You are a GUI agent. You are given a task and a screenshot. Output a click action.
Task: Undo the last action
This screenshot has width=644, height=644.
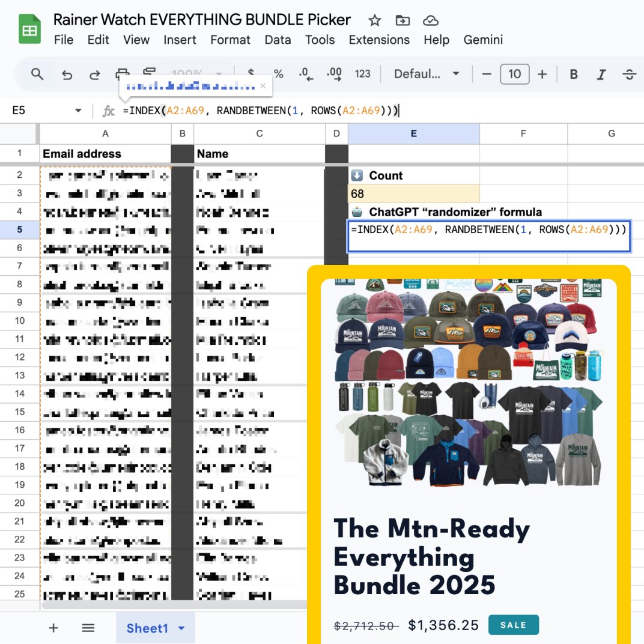[67, 74]
